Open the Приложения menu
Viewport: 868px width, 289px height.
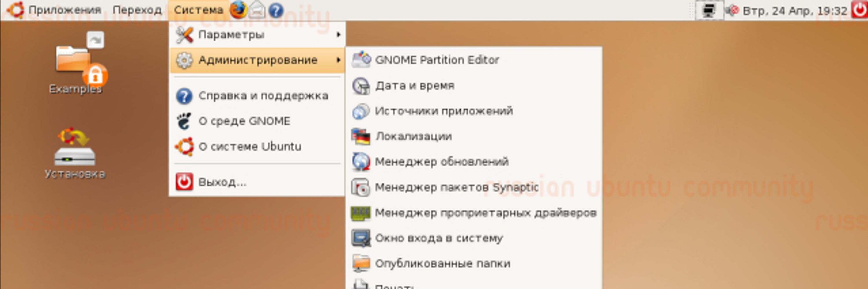[65, 10]
